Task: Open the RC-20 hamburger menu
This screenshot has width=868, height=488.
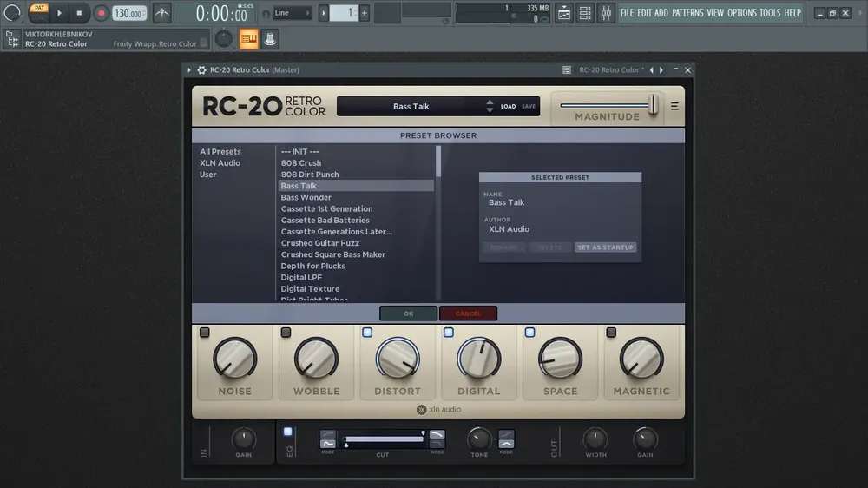Action: click(674, 106)
